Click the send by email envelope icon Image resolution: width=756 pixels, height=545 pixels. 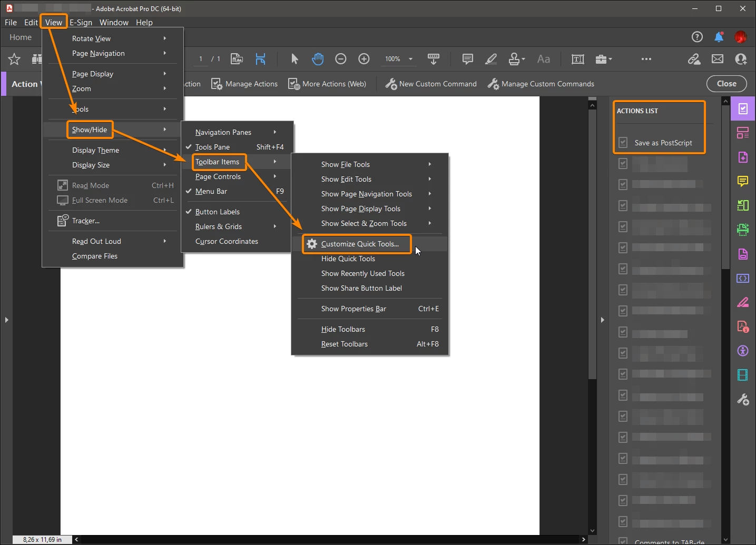click(718, 59)
